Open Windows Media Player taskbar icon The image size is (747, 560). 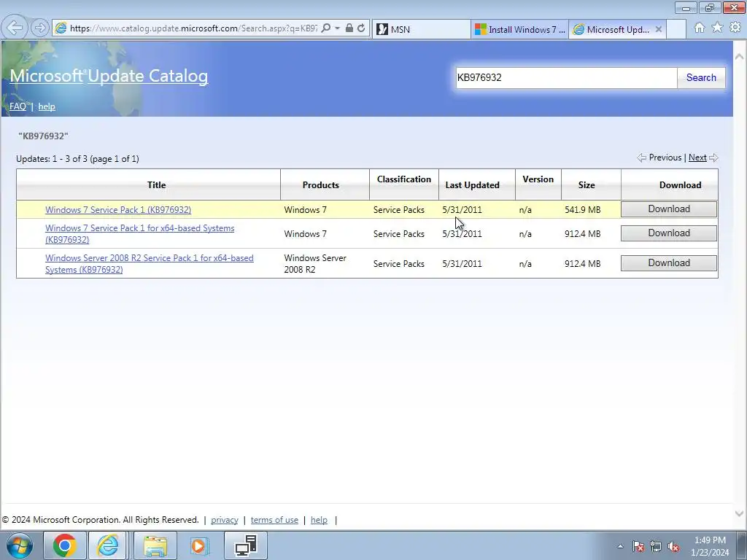198,545
